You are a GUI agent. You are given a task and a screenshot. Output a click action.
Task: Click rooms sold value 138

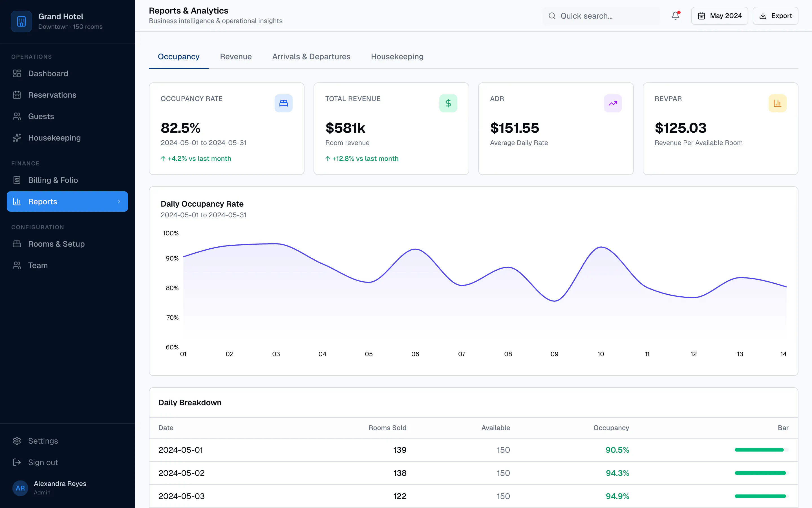coord(400,473)
